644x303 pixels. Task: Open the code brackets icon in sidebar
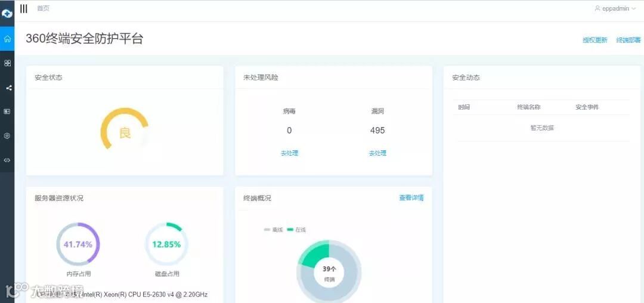[x=7, y=160]
